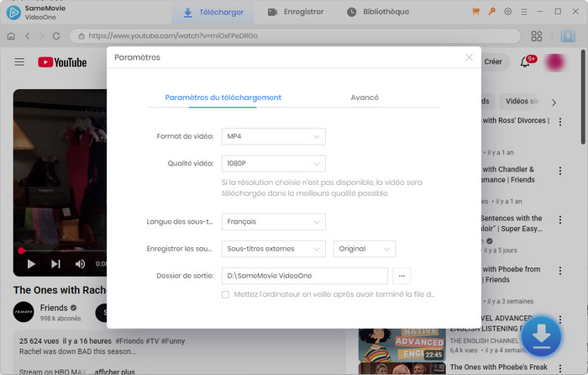Open the shopping cart purchase icon
Viewport: 588px width, 375px height.
(x=475, y=12)
